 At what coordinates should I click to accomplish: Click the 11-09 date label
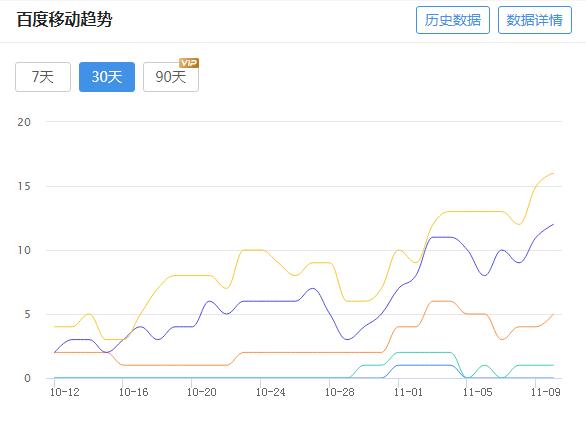point(546,392)
